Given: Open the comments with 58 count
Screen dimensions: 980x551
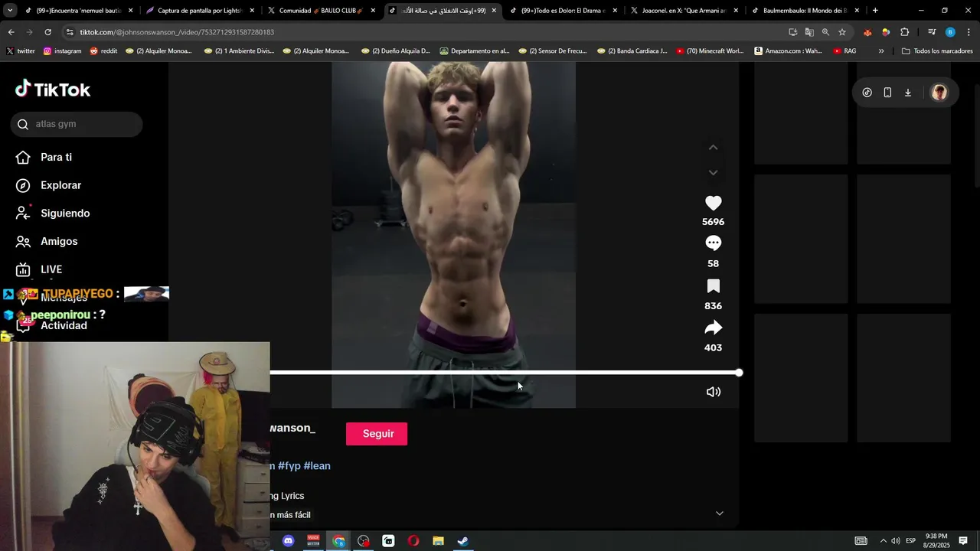Looking at the screenshot, I should click(x=713, y=243).
